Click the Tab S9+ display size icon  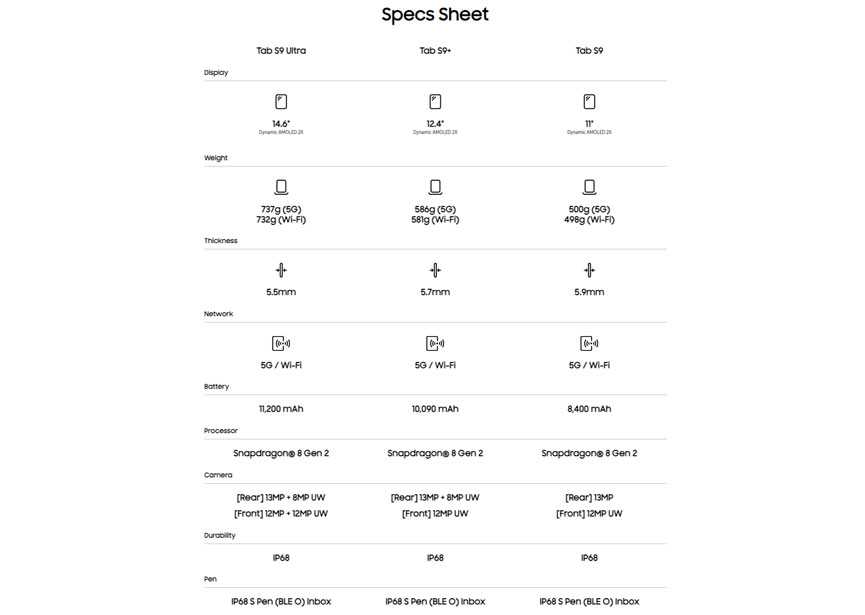[435, 102]
